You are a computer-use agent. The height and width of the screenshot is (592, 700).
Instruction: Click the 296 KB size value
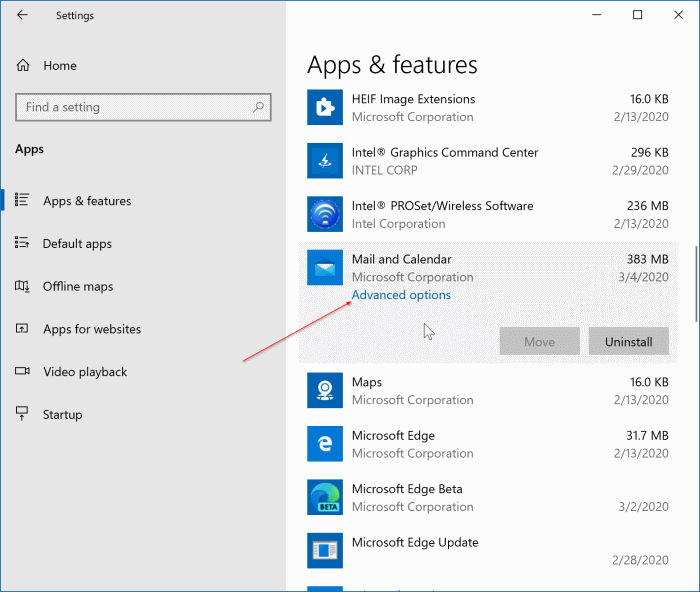point(650,153)
